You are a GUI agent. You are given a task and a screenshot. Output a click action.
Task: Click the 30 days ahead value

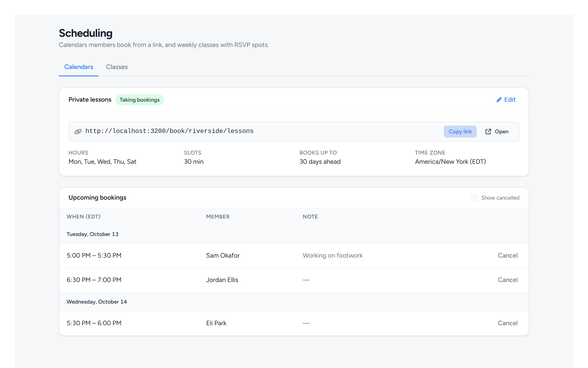coord(320,162)
